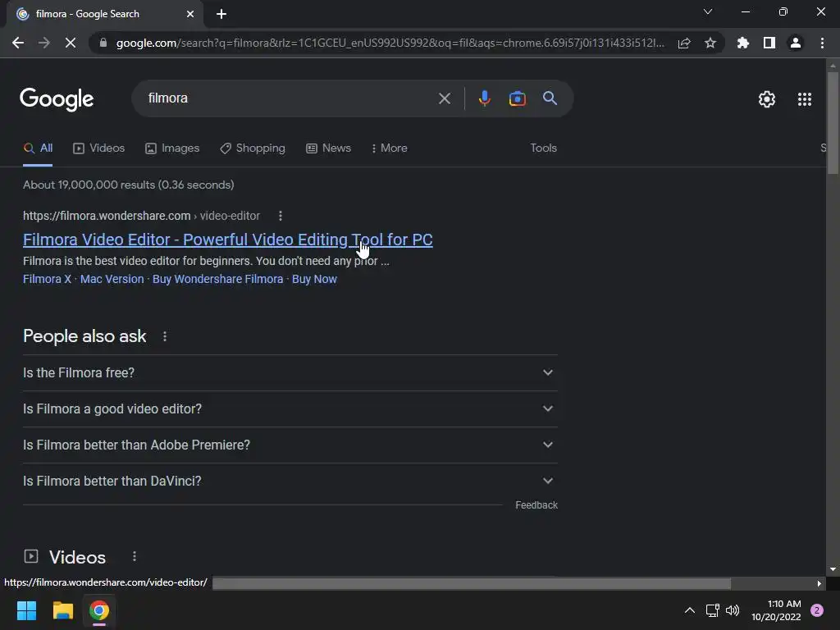Screen dimensions: 840x630
Task: Open the Chrome profile avatar
Action: [x=796, y=43]
